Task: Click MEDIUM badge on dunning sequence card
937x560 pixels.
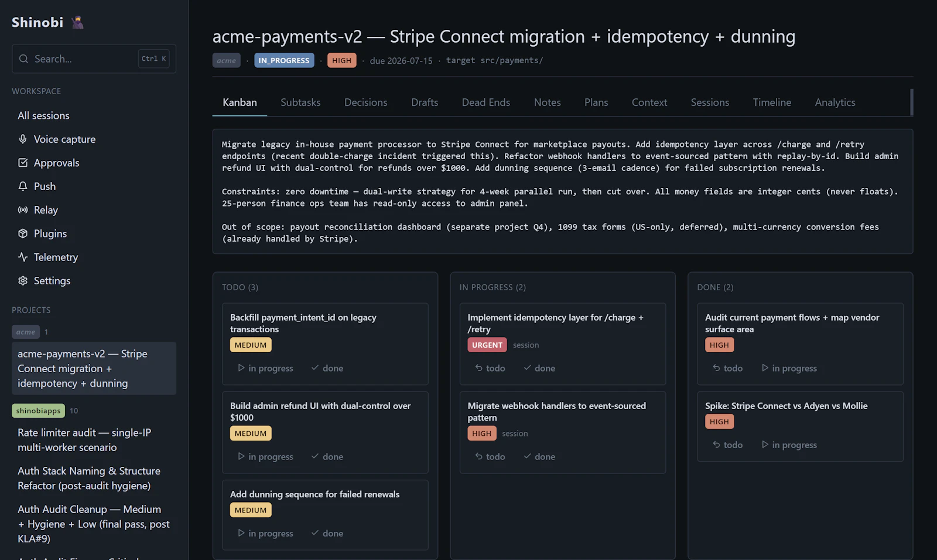Action: pyautogui.click(x=251, y=510)
